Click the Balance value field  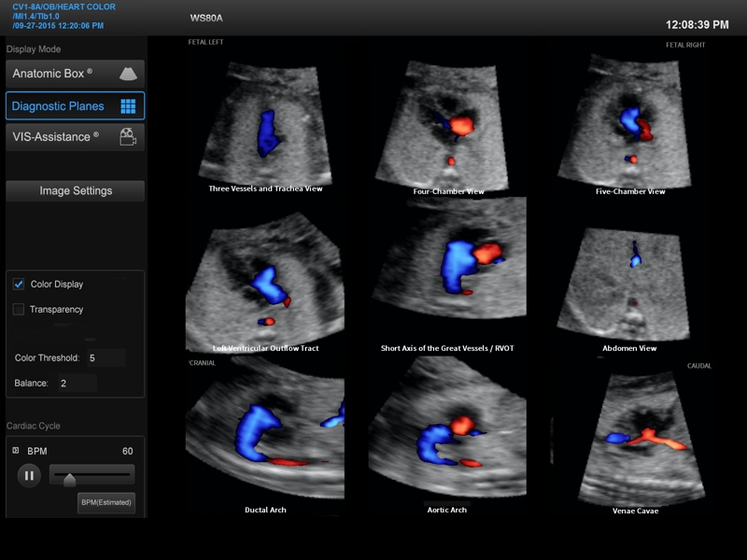click(78, 384)
